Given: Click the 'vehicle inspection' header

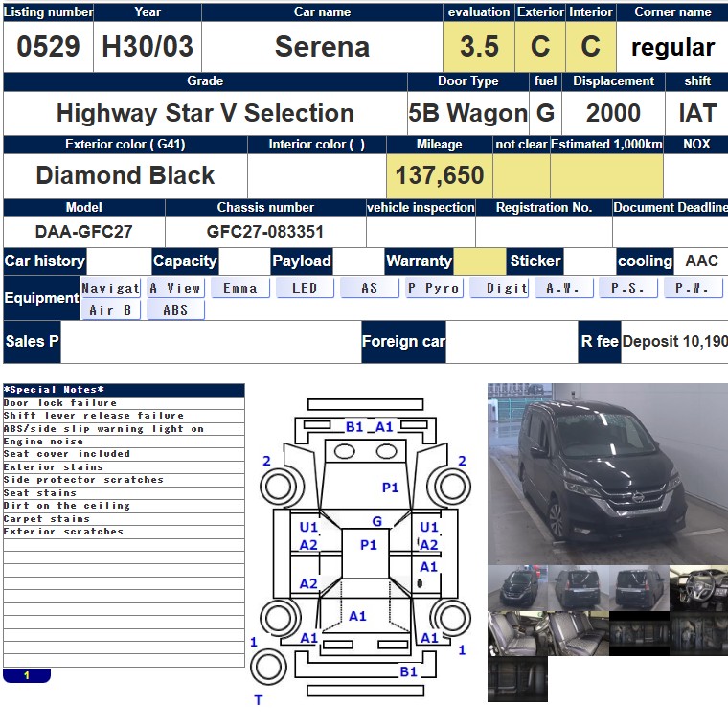Looking at the screenshot, I should click(421, 208).
